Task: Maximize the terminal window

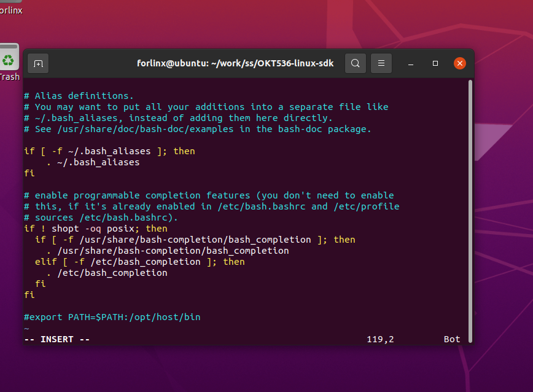Action: pos(435,63)
